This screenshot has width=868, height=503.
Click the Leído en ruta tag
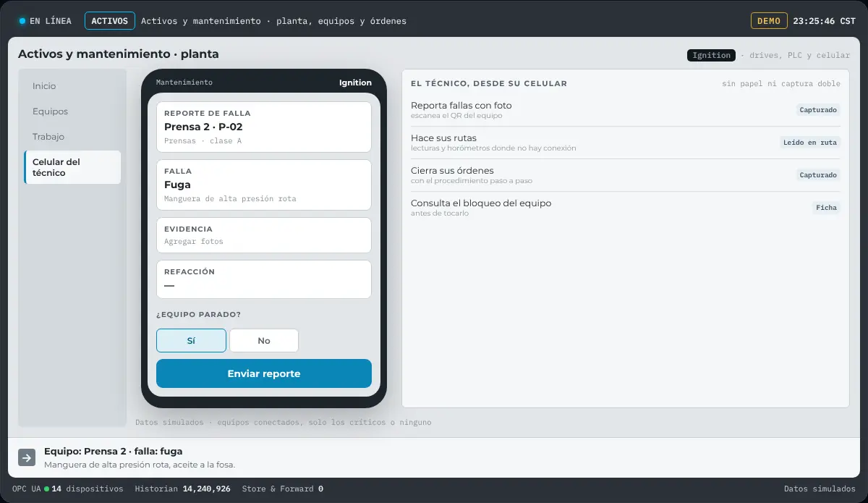click(x=810, y=143)
